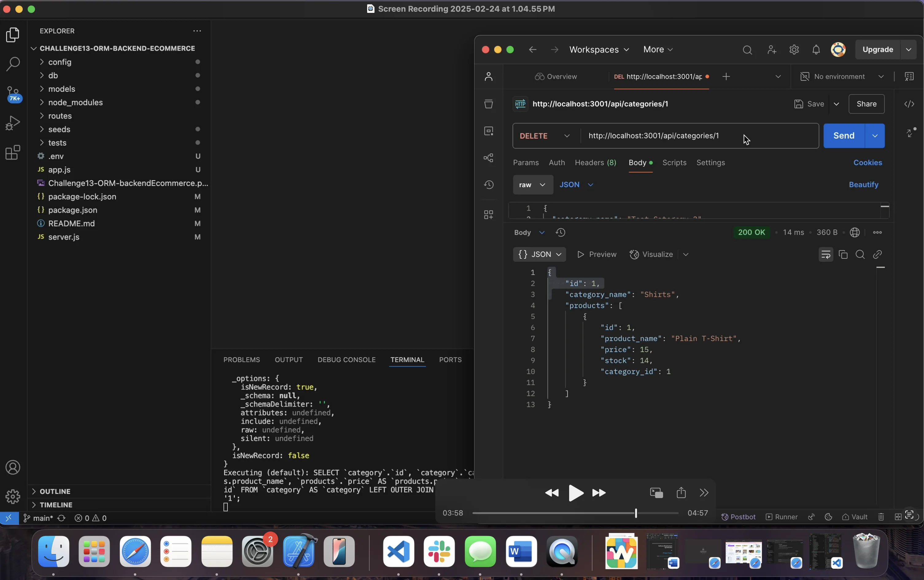
Task: Copy the response body icon
Action: point(843,255)
